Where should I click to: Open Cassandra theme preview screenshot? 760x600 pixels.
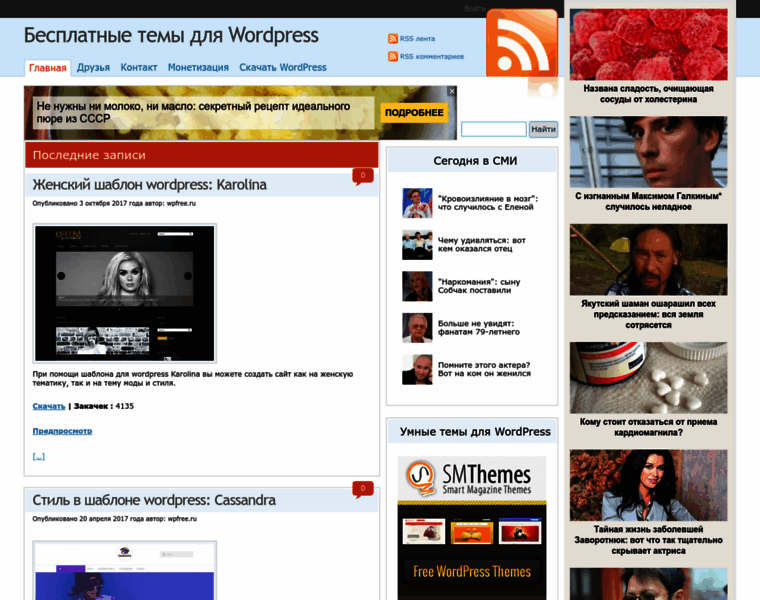[125, 570]
